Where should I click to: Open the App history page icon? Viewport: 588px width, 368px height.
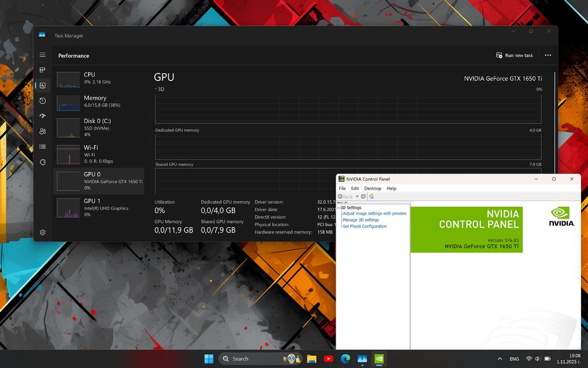click(x=43, y=101)
